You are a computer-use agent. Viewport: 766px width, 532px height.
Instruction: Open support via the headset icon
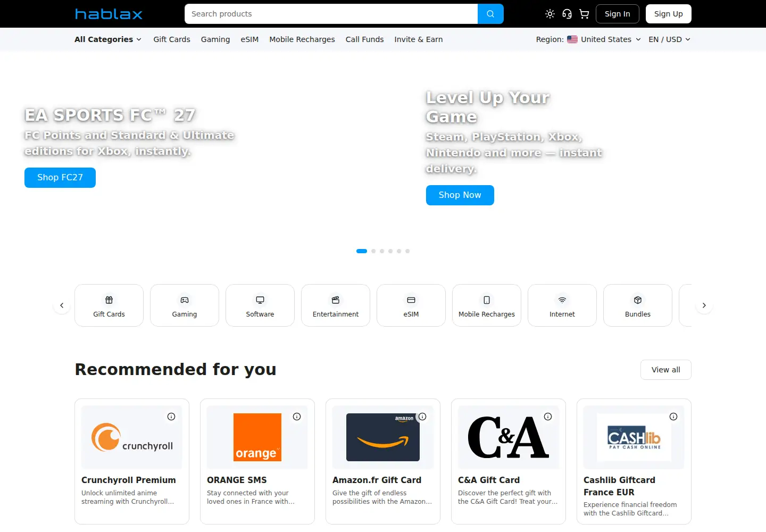[567, 14]
